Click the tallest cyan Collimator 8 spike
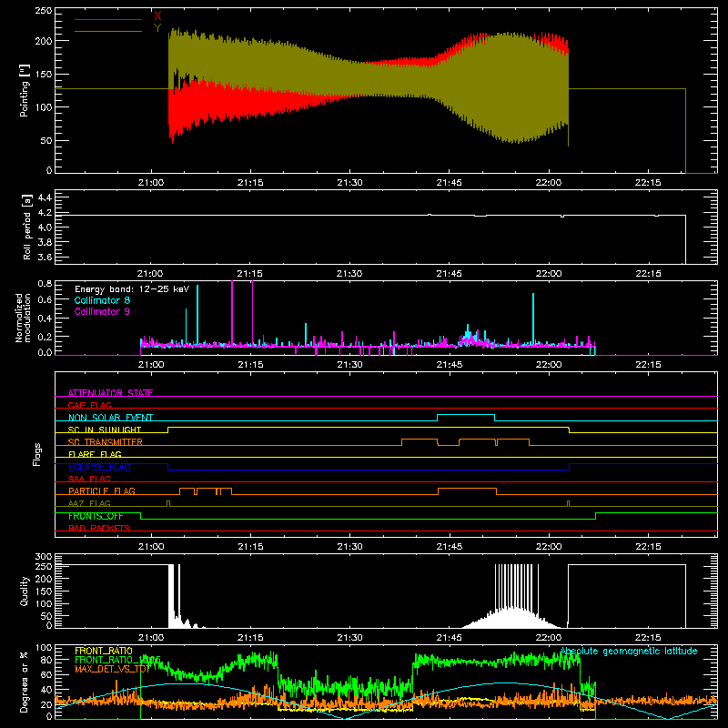Screen dimensions: 728x728 (197, 315)
